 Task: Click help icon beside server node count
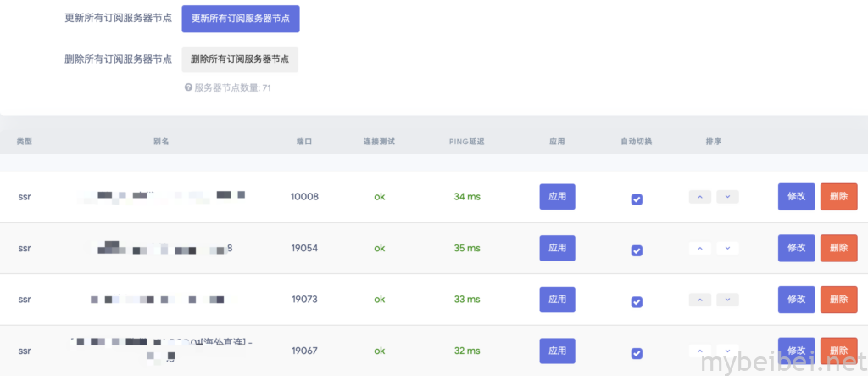[x=188, y=87]
